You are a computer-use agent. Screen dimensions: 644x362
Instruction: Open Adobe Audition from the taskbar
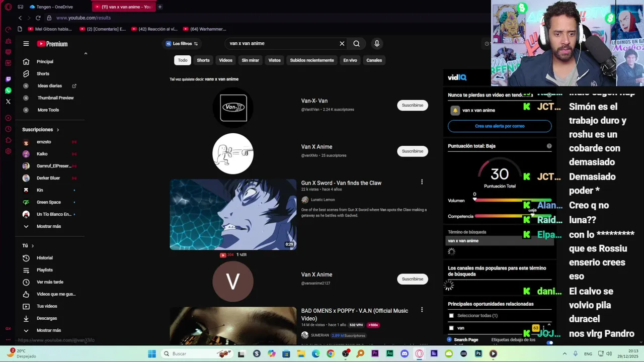pyautogui.click(x=389, y=354)
